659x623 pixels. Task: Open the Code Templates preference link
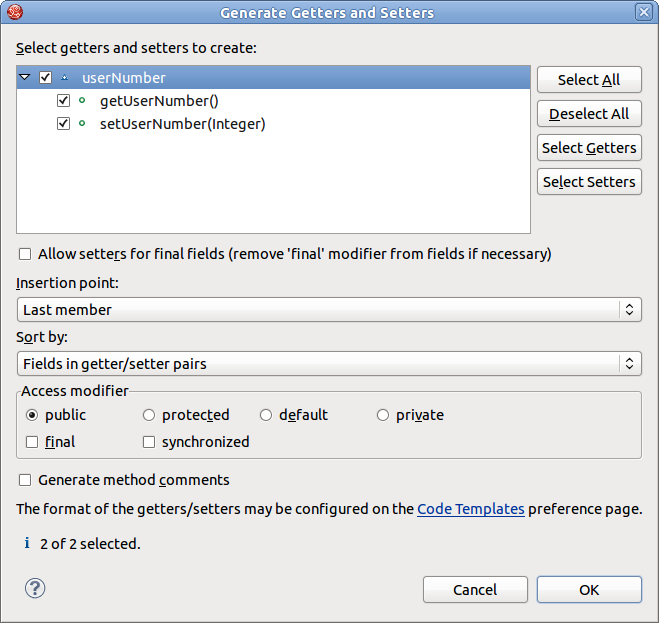pyautogui.click(x=470, y=509)
